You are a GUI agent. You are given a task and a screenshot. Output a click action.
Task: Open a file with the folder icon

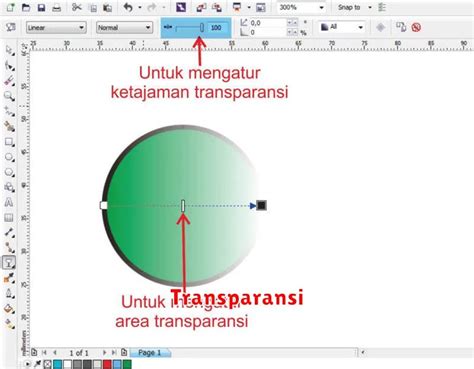(x=26, y=7)
